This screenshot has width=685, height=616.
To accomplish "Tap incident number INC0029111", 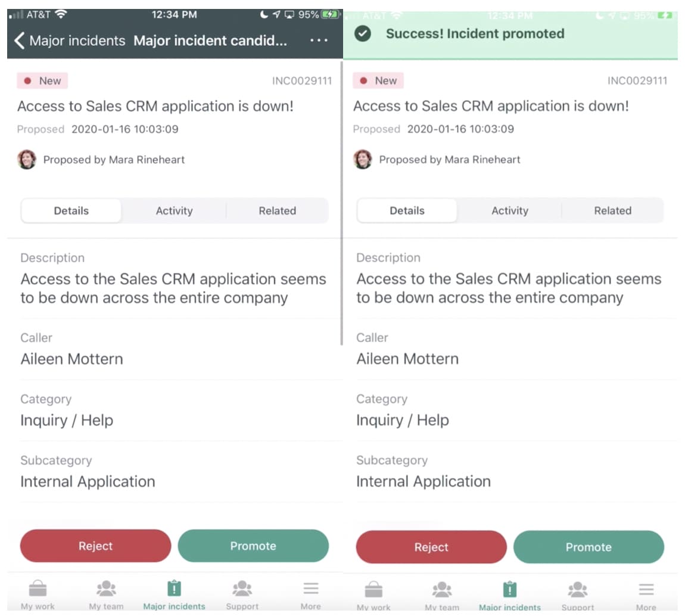I will click(x=302, y=80).
